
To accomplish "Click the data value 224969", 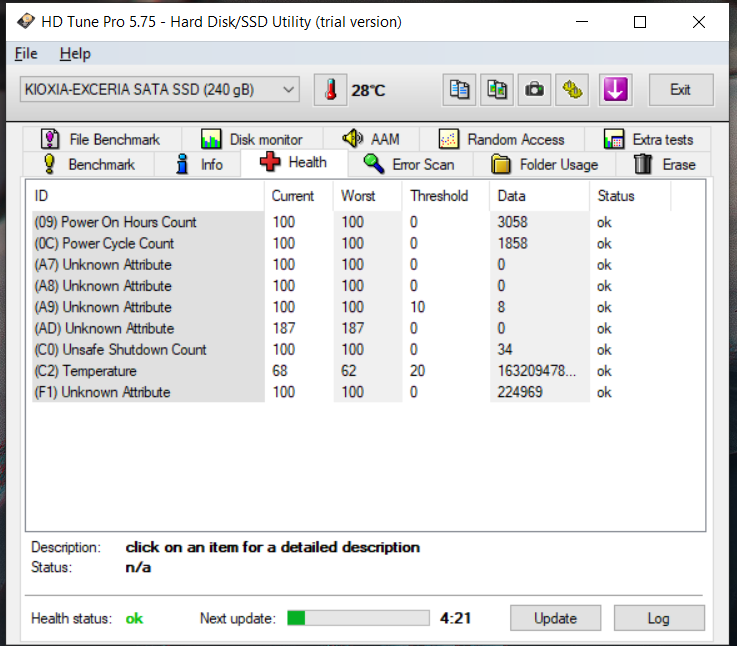I will (520, 392).
